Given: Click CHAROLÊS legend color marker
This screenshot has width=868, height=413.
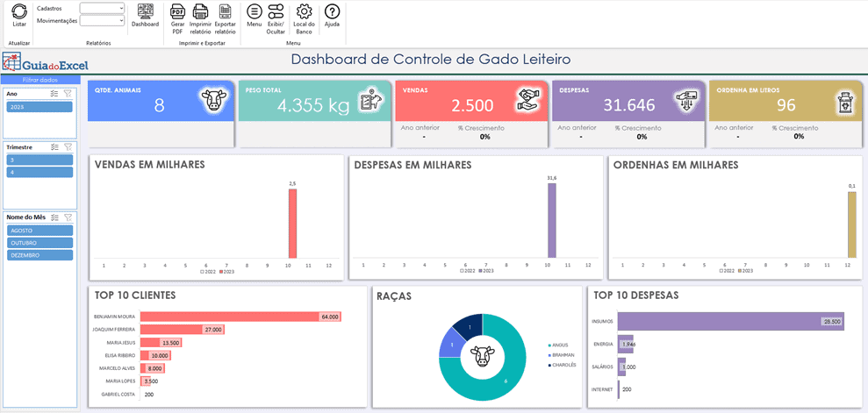Looking at the screenshot, I should (549, 365).
